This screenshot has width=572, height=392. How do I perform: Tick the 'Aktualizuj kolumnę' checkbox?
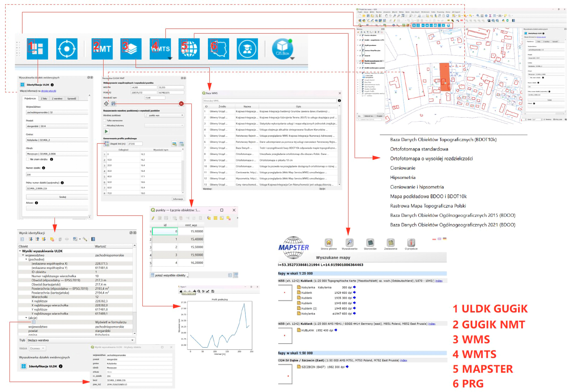point(105,126)
